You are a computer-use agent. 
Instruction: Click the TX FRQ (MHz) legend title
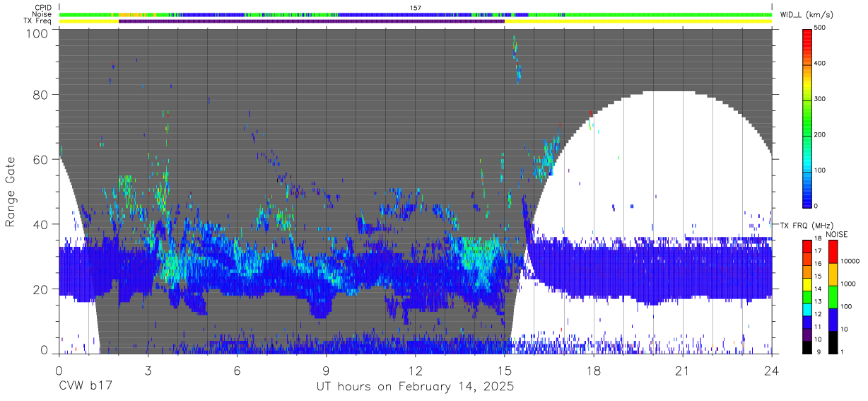[808, 225]
